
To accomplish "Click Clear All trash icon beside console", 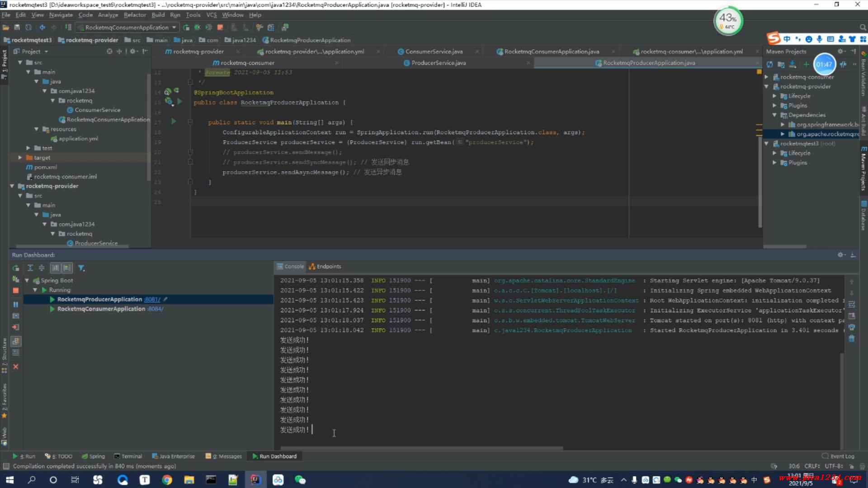I will 852,338.
